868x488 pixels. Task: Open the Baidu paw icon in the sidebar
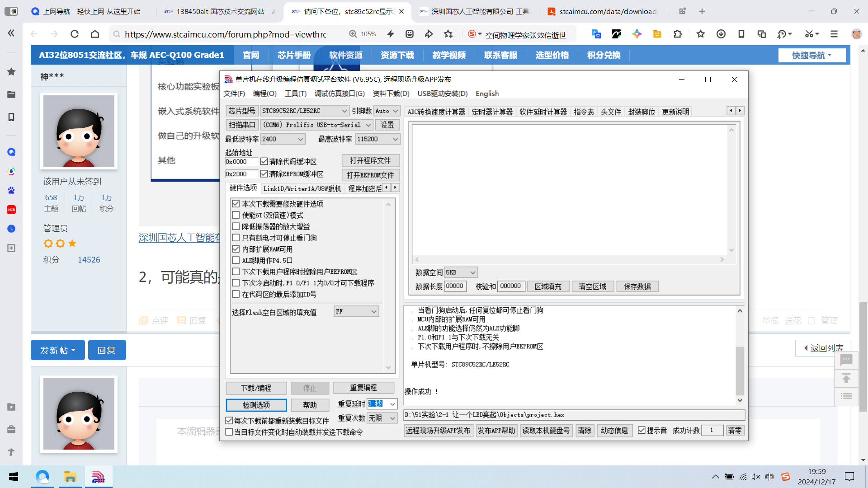11,190
